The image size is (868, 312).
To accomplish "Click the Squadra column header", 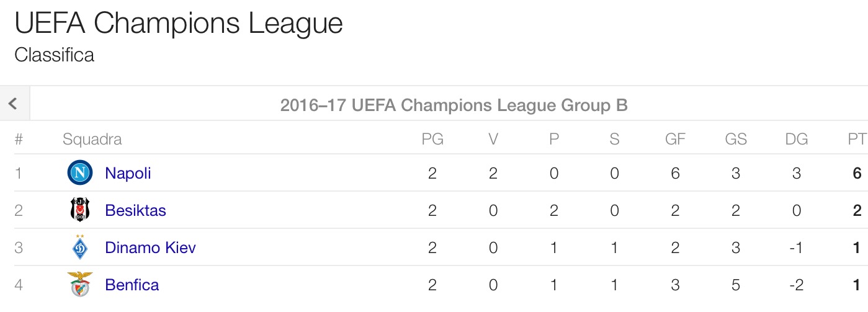I will (92, 140).
